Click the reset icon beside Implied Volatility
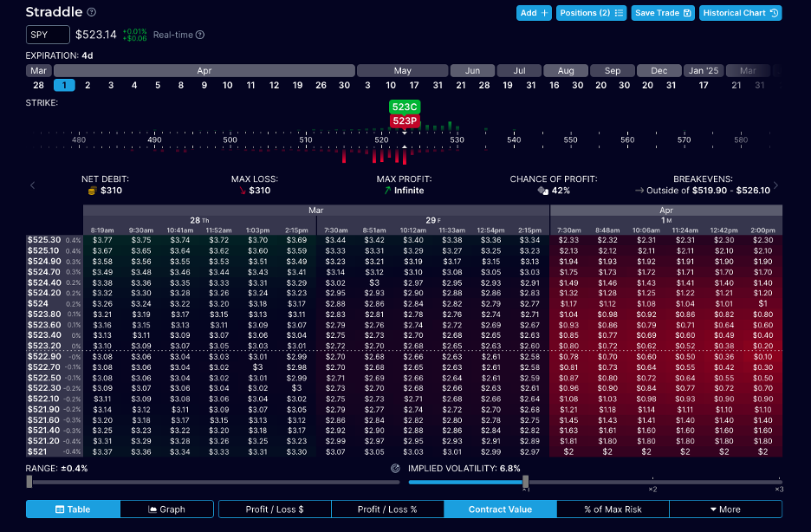This screenshot has height=532, width=811. point(395,468)
